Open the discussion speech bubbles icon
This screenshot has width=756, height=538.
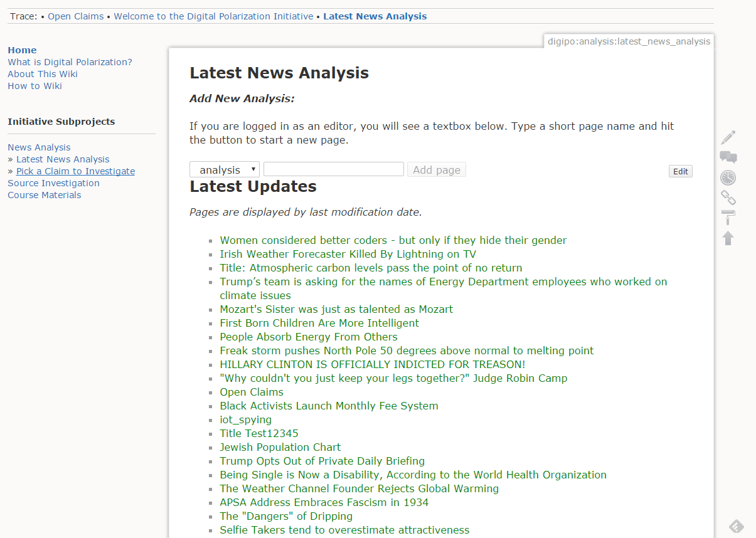(728, 157)
